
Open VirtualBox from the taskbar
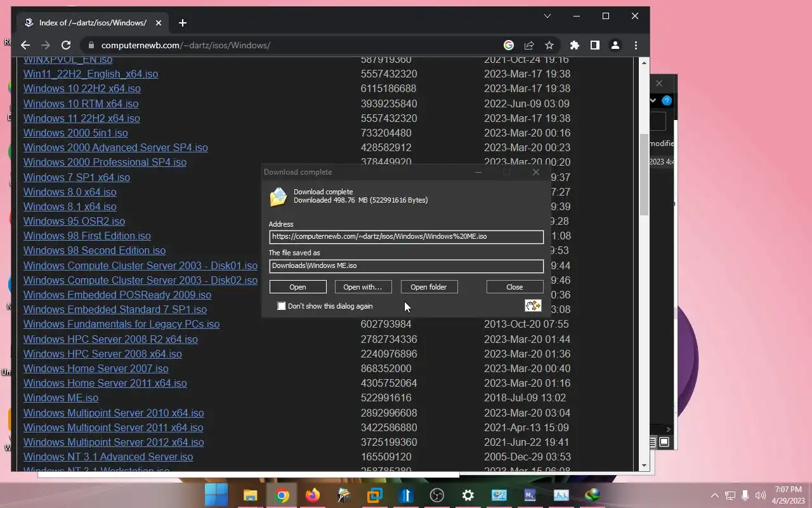click(x=375, y=495)
